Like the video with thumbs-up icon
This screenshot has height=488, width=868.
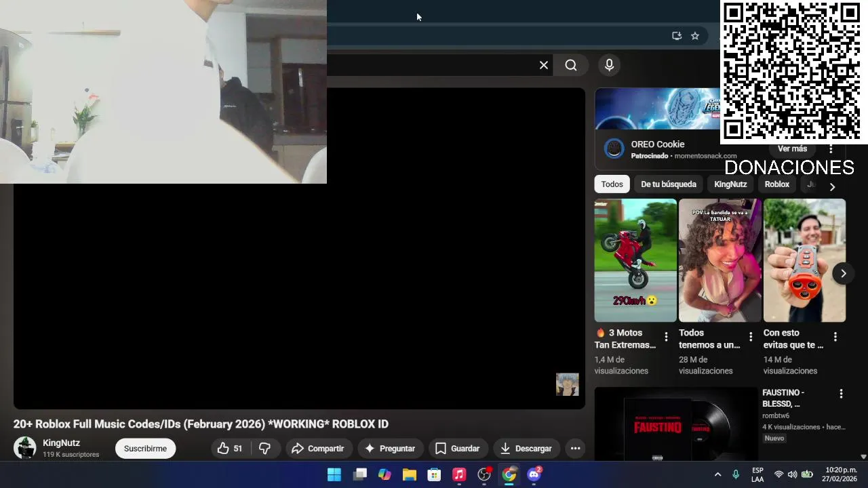coord(229,449)
